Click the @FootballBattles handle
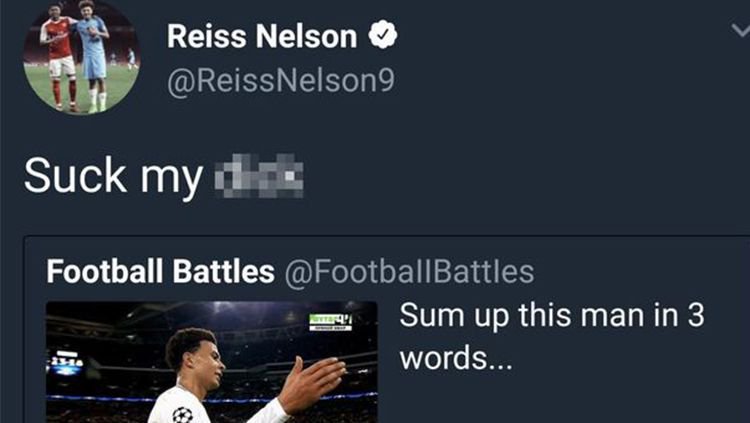This screenshot has width=750, height=423. [409, 271]
